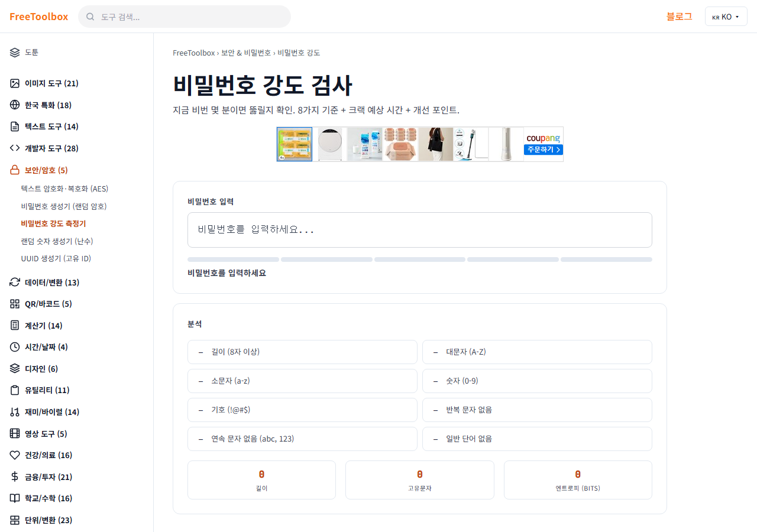
Task: Click 비밀번호 강도 breadcrumb item
Action: coord(299,53)
